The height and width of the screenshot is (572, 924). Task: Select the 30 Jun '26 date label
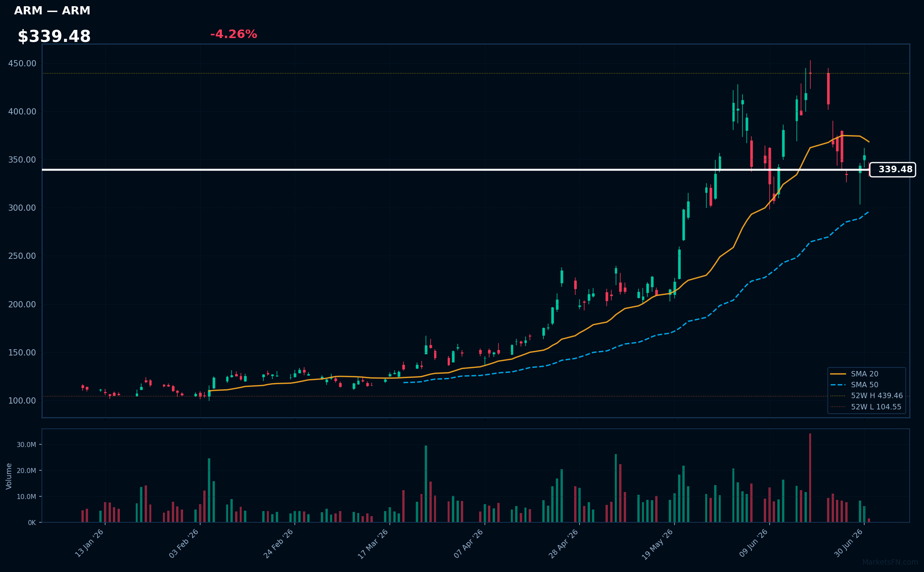tap(849, 543)
